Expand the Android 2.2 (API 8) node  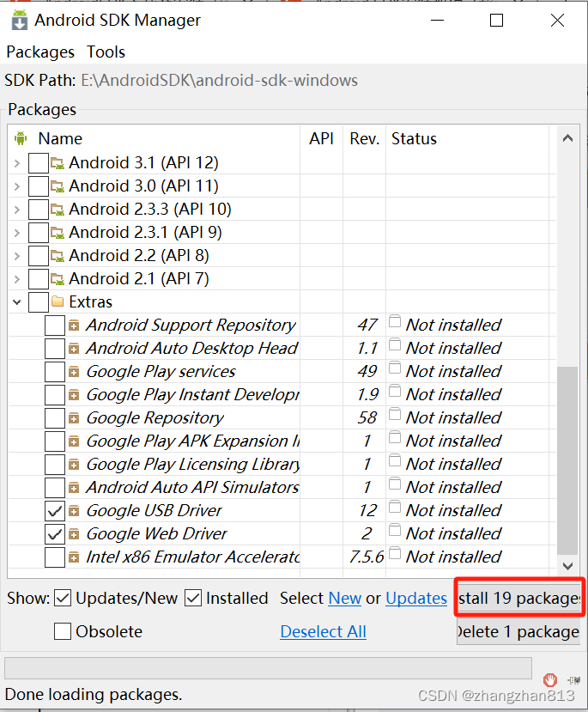(x=17, y=256)
